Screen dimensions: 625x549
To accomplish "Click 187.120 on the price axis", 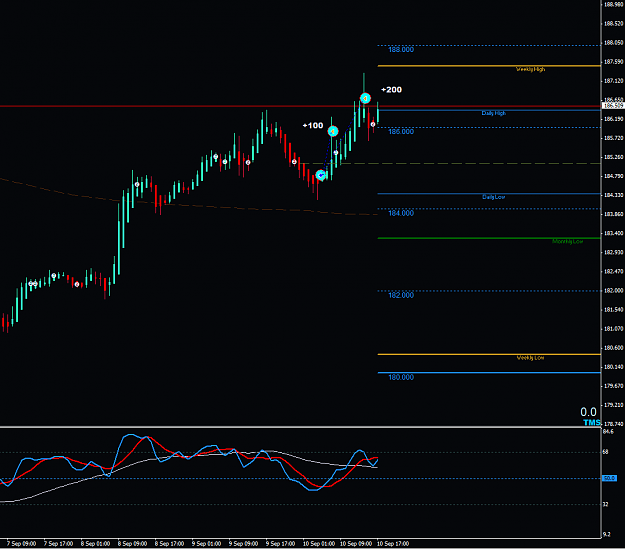I will click(613, 81).
